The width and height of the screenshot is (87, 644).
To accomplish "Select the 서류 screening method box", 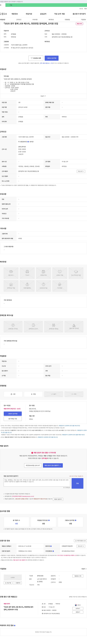I will (x=13, y=394).
